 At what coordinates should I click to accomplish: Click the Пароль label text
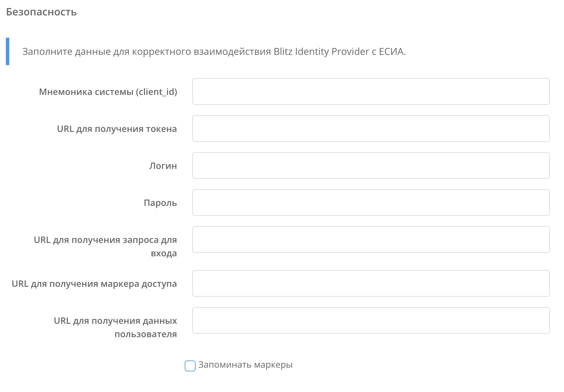(160, 203)
